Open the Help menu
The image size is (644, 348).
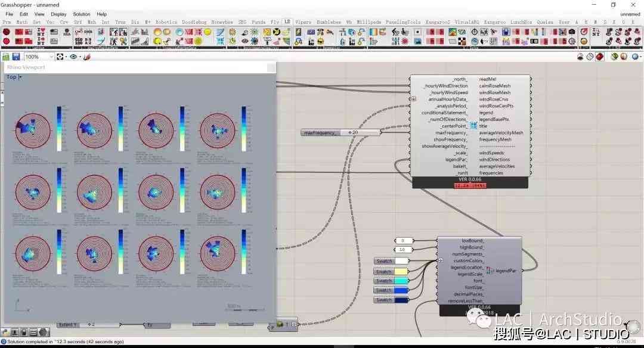tap(101, 14)
